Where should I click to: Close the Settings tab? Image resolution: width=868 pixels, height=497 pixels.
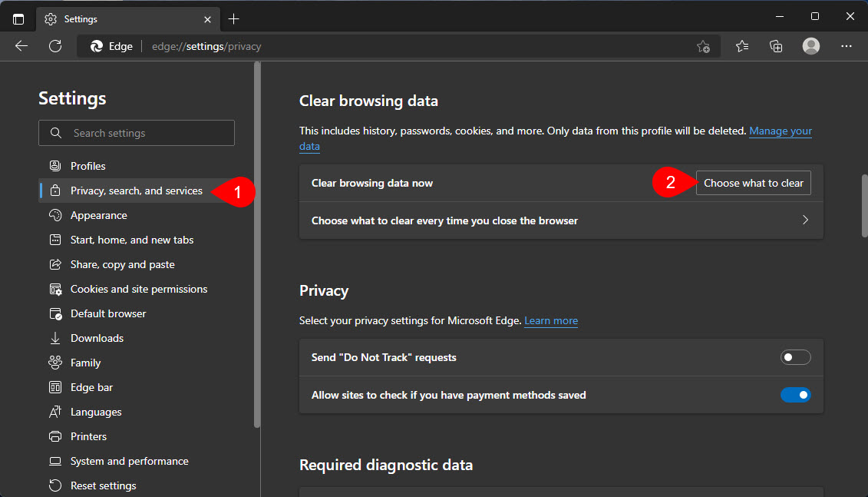tap(207, 19)
